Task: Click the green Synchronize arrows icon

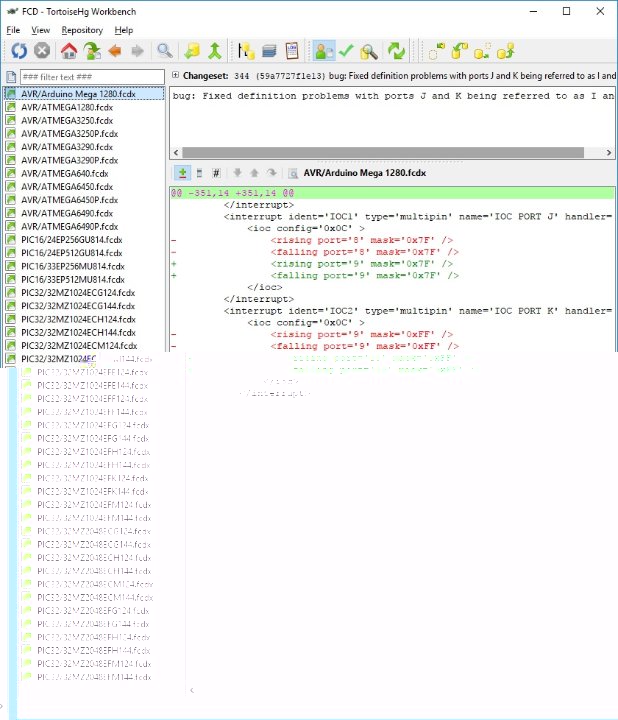Action: tap(396, 51)
